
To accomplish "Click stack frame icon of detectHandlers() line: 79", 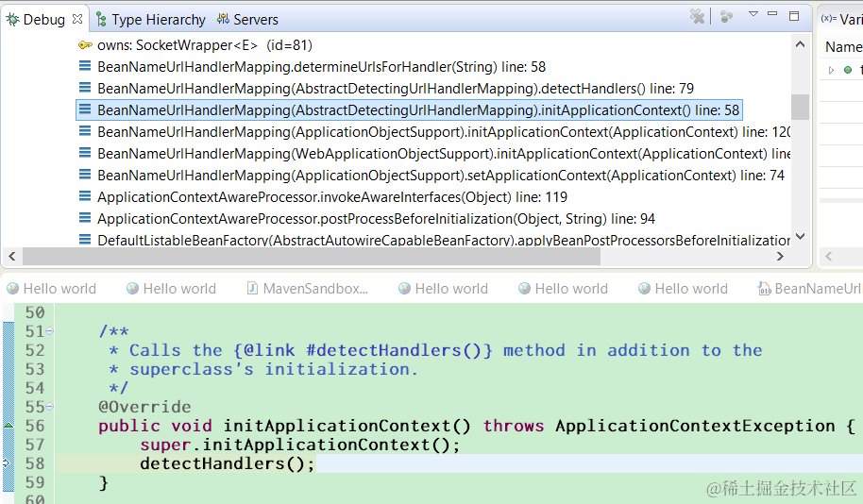I will [x=85, y=88].
